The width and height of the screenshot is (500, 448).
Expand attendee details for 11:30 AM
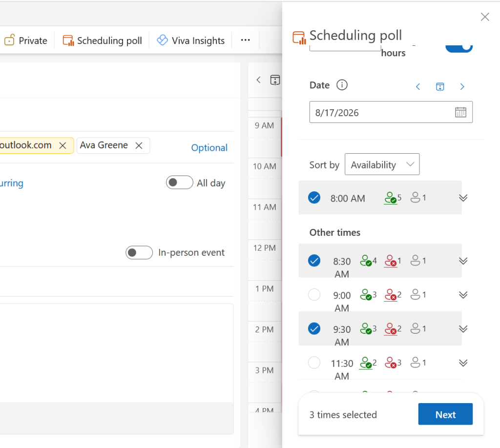tap(463, 363)
